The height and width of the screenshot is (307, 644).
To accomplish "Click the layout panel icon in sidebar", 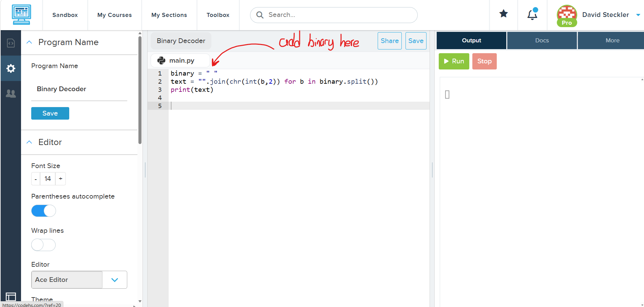I will (11, 297).
